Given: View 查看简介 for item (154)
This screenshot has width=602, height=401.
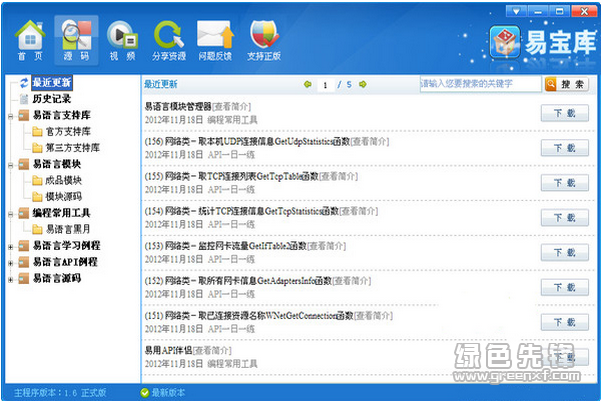Looking at the screenshot, I should pyautogui.click(x=359, y=211).
